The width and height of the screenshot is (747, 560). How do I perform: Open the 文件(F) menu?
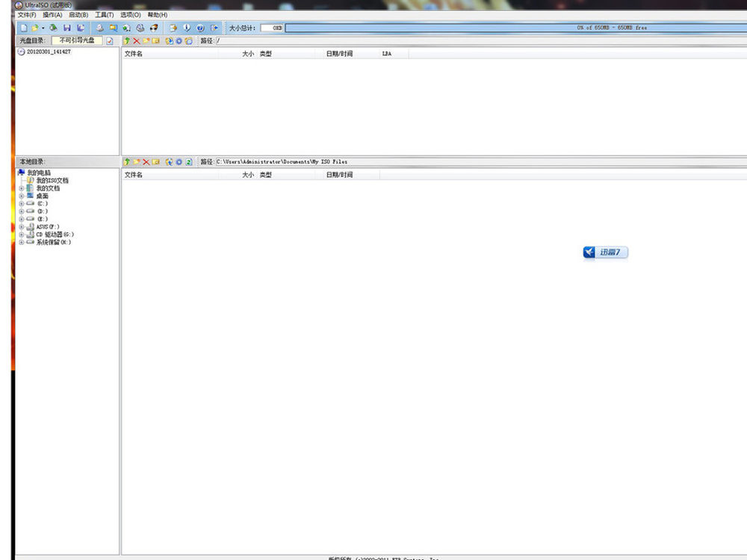click(x=27, y=15)
